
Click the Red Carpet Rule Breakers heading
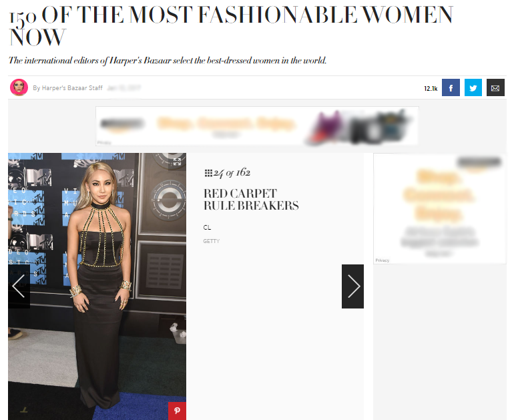click(251, 200)
